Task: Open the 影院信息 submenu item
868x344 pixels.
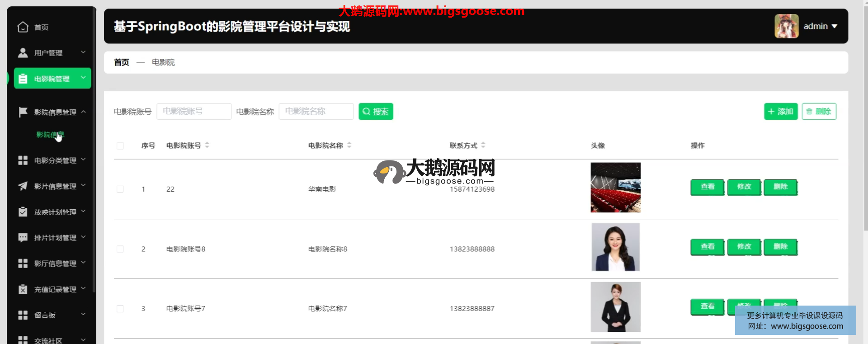Action: tap(50, 135)
